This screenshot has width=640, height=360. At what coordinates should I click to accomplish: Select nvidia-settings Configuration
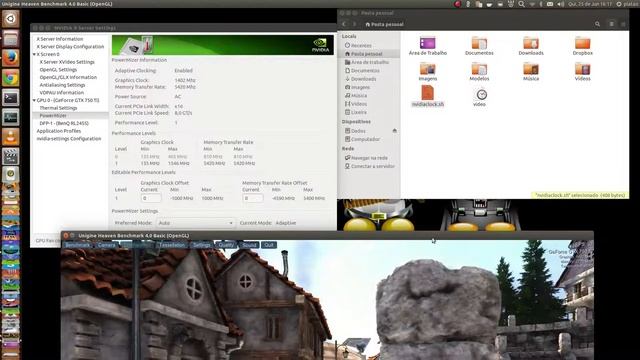[x=69, y=139]
